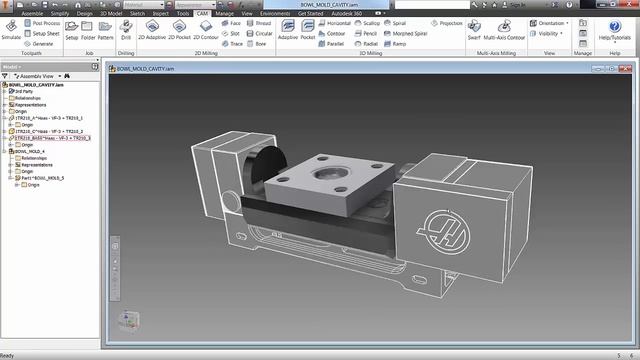Add a new Folder in the Job group
This screenshot has width=640, height=360.
tap(88, 30)
